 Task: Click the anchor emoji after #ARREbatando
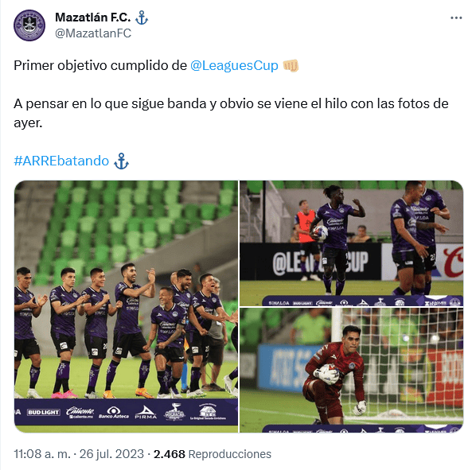click(122, 161)
